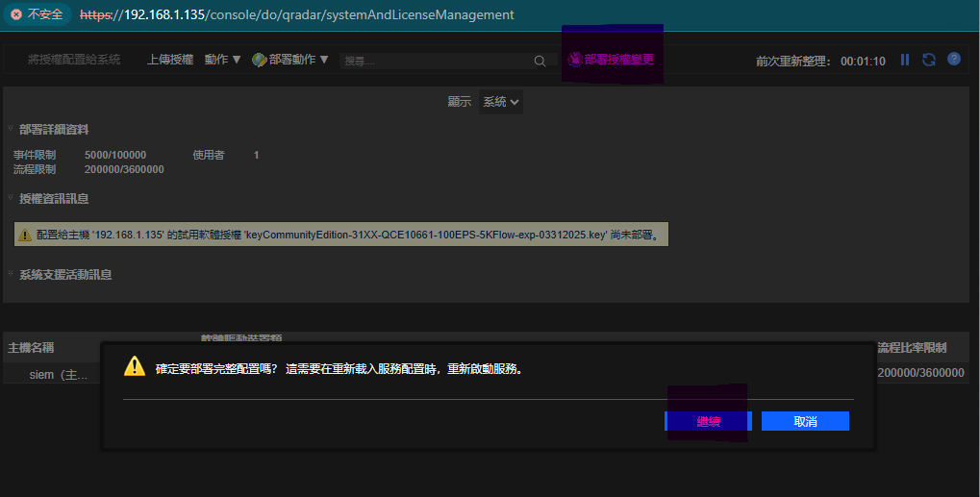Click the browser address bar URL
The height and width of the screenshot is (497, 980).
(x=296, y=14)
